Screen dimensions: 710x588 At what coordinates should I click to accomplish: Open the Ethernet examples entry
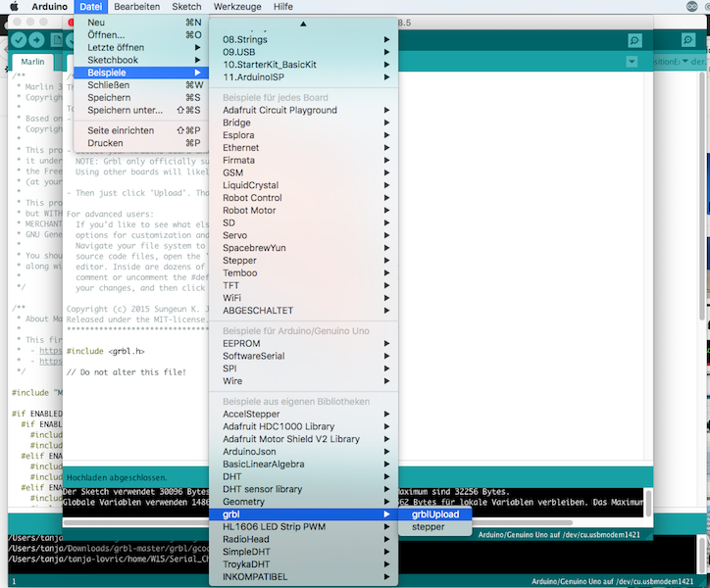(x=303, y=148)
